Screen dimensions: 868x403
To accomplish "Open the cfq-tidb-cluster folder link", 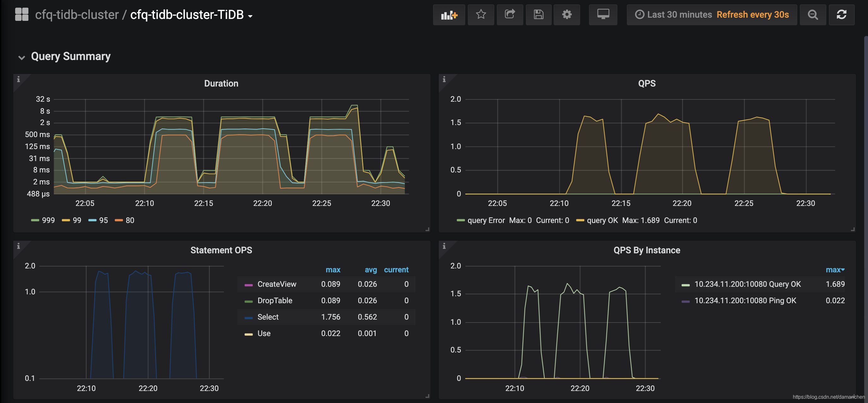I will coord(77,15).
